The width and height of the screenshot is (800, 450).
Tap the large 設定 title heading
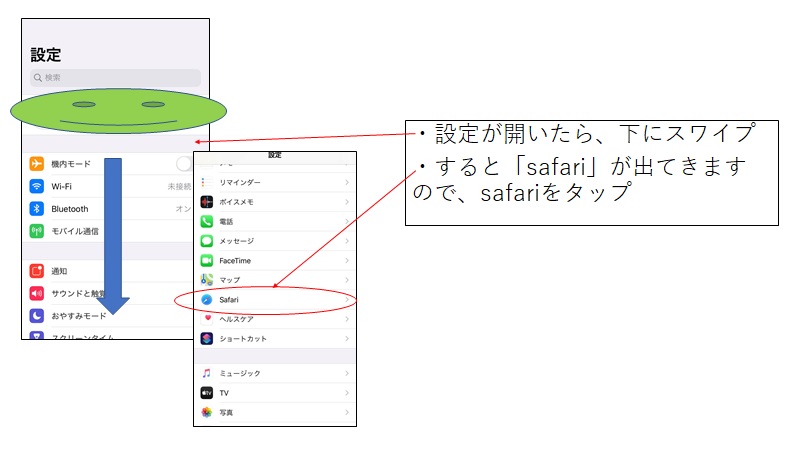click(46, 55)
